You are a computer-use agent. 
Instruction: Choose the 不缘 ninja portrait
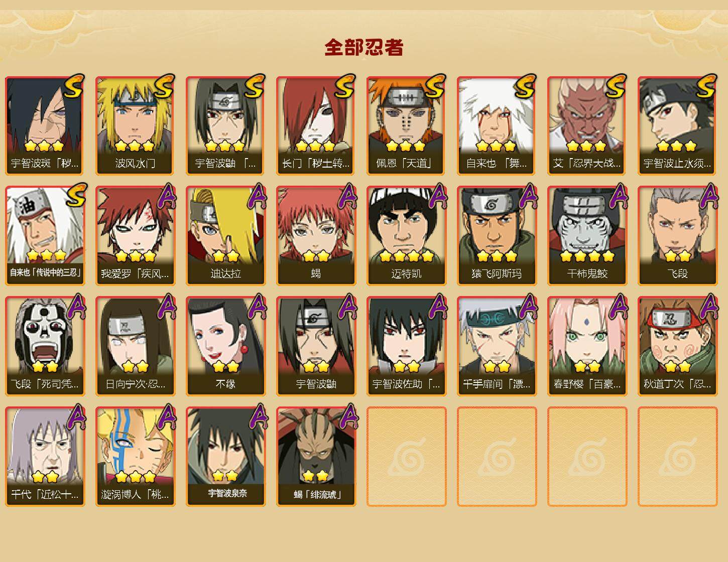[x=226, y=346]
